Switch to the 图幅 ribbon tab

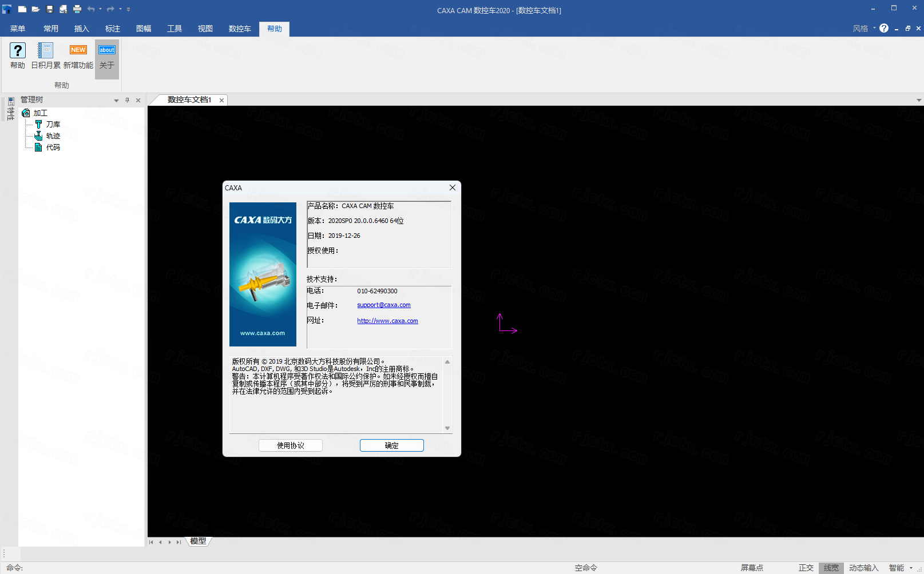pos(144,29)
